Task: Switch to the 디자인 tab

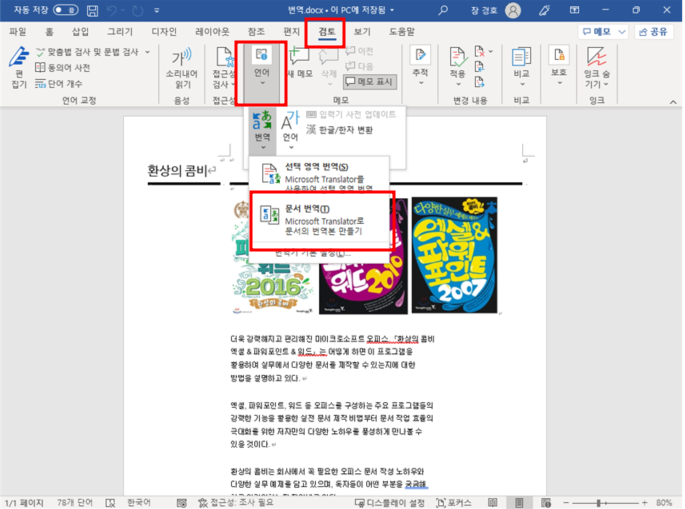Action: [164, 31]
